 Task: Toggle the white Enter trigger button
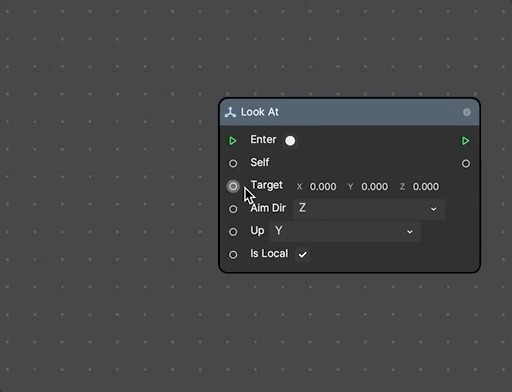[290, 141]
